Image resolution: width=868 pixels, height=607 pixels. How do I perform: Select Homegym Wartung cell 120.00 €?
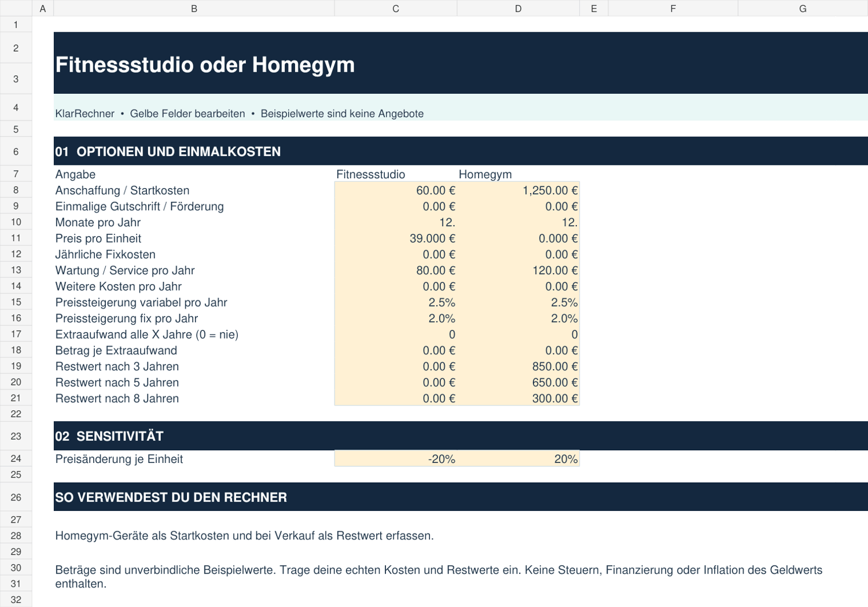click(518, 270)
